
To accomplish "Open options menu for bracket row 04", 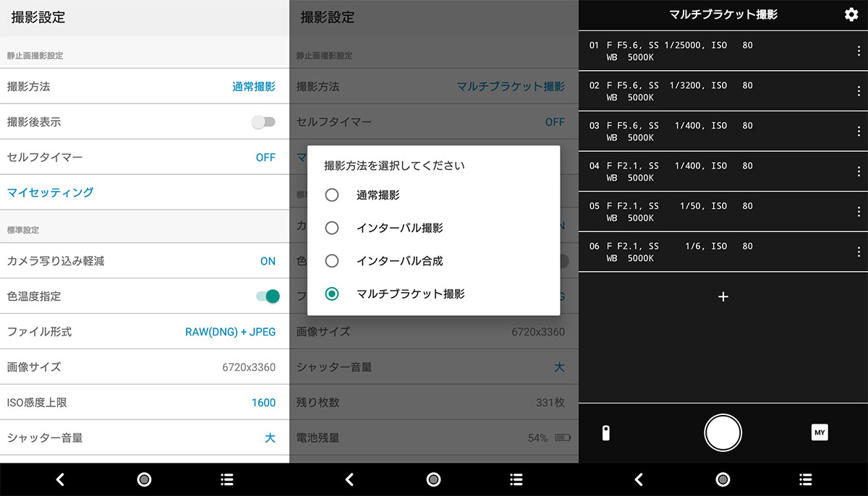I will pyautogui.click(x=859, y=171).
